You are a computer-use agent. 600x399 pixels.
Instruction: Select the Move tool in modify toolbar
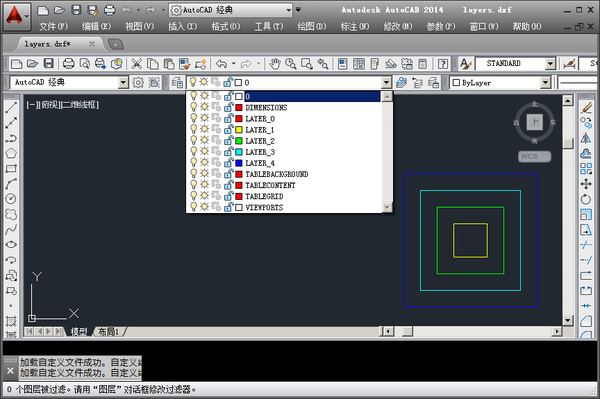coord(585,184)
